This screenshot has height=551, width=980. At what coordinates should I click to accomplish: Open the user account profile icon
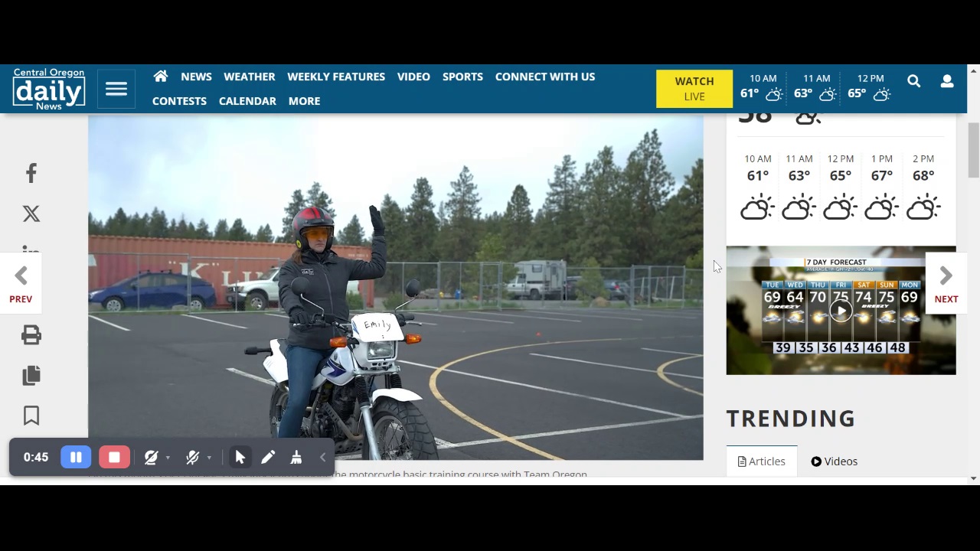pyautogui.click(x=947, y=81)
